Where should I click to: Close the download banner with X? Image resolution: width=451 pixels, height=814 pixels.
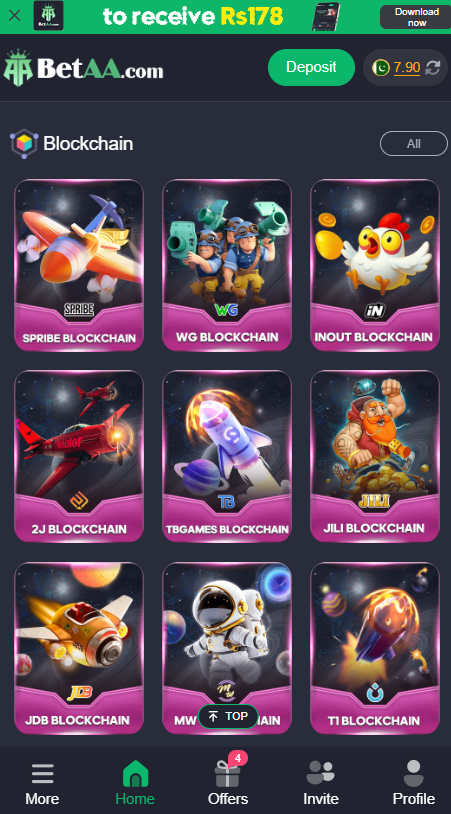coord(15,16)
